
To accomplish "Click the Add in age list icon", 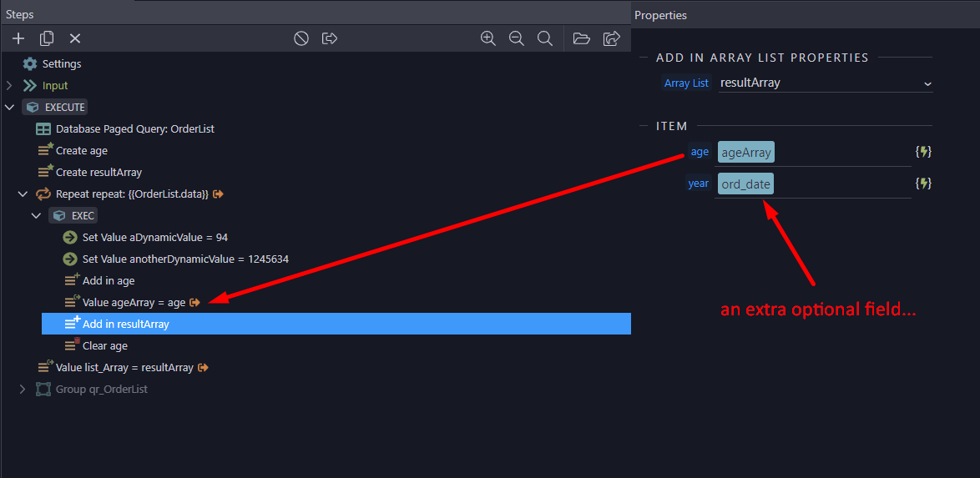I will (x=73, y=280).
